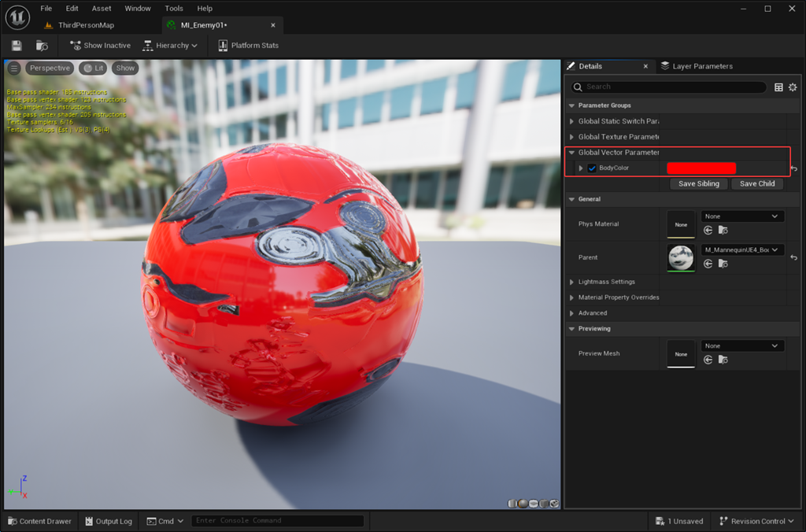Open details property matrix grid view
This screenshot has height=532, width=806.
[778, 87]
